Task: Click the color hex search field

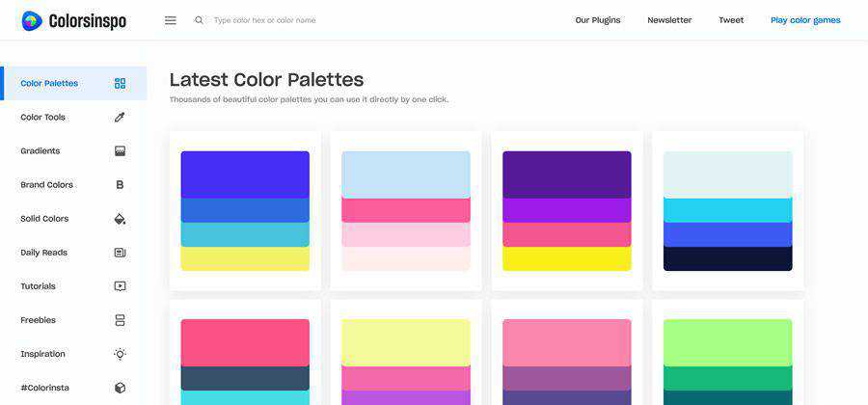Action: click(x=289, y=20)
